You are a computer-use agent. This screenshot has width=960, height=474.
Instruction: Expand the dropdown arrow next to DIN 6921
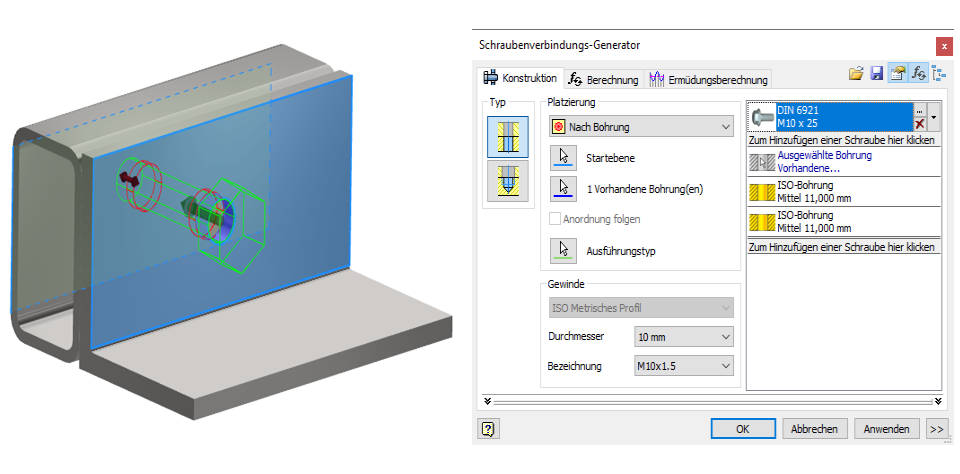tap(934, 117)
